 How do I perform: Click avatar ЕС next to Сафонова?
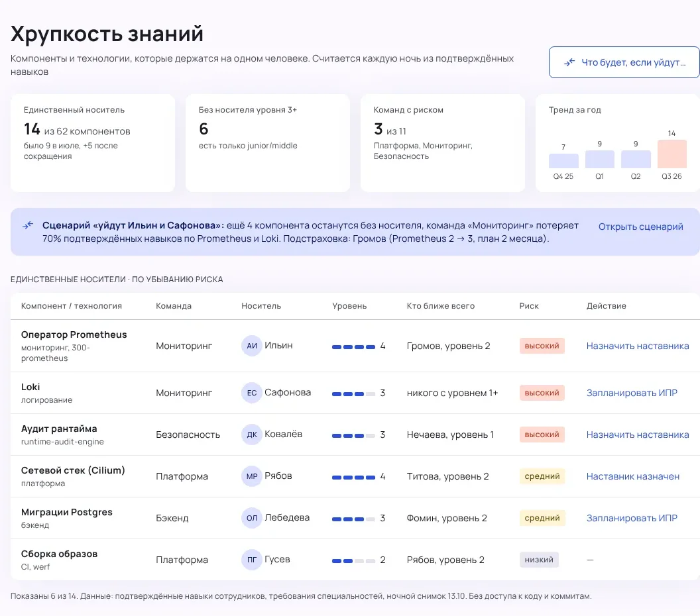click(252, 393)
